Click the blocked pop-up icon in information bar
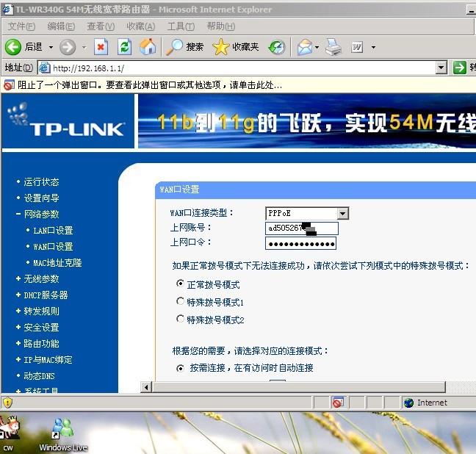Screen dimensions: 476x454 [x=9, y=85]
